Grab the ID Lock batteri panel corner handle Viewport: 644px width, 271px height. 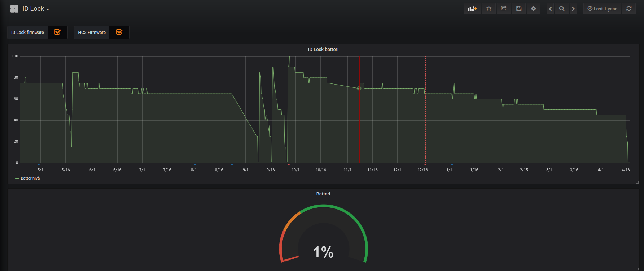pyautogui.click(x=638, y=182)
